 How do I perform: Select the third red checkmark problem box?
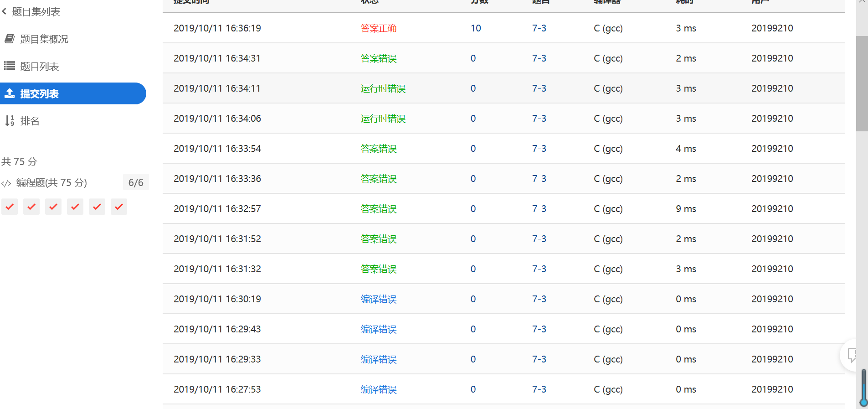(53, 207)
